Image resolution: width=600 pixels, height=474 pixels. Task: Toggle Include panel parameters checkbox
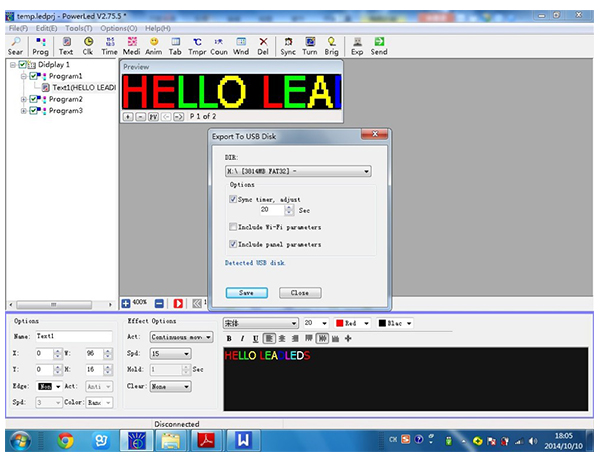[234, 243]
